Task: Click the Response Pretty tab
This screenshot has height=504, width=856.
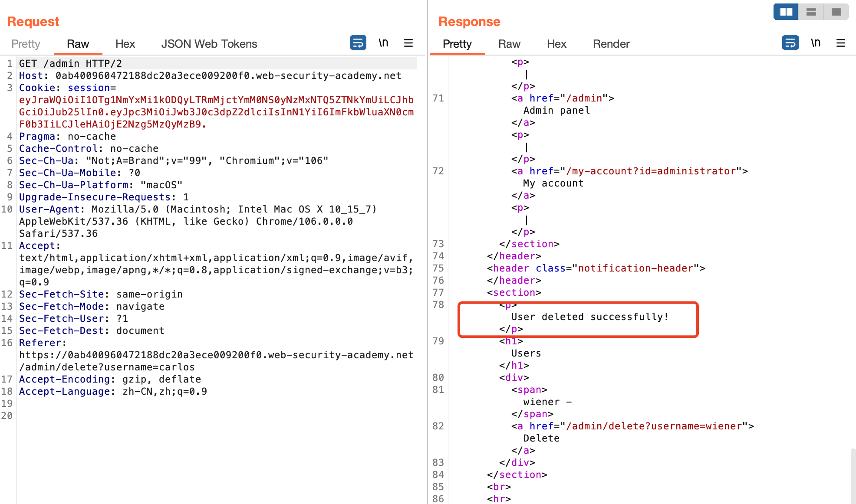Action: click(457, 44)
